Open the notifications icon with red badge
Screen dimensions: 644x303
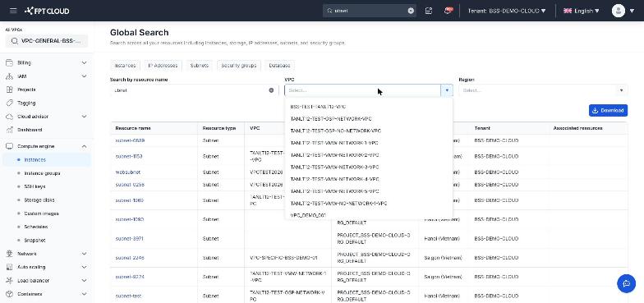point(448,11)
